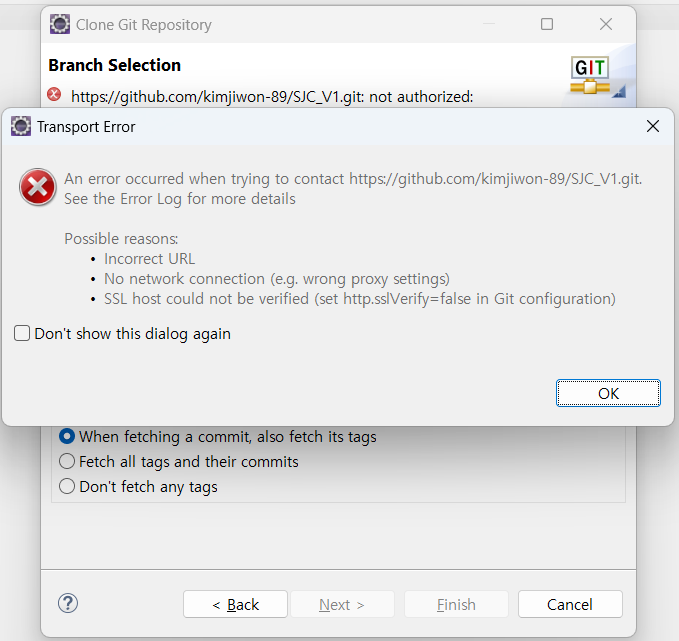Open help via the question mark icon
The image size is (679, 641).
pyautogui.click(x=68, y=603)
